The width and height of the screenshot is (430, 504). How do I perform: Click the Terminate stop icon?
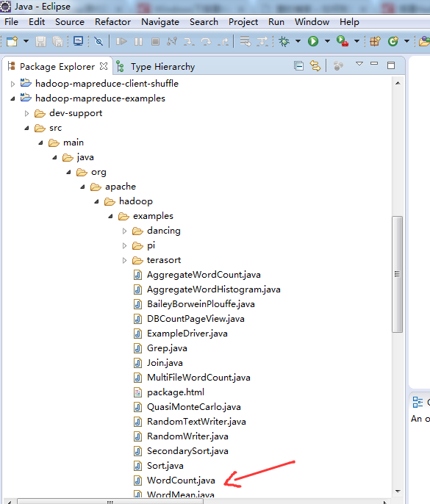(155, 41)
